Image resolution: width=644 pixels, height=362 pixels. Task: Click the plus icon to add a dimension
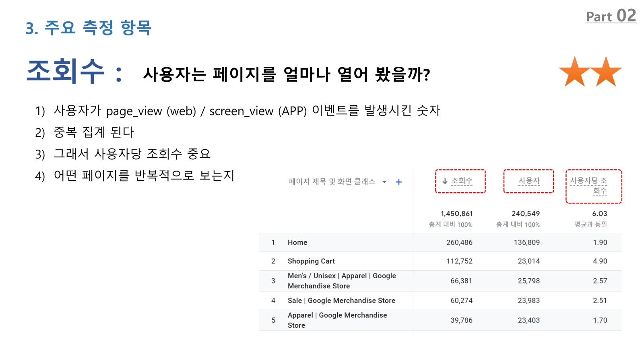(399, 182)
